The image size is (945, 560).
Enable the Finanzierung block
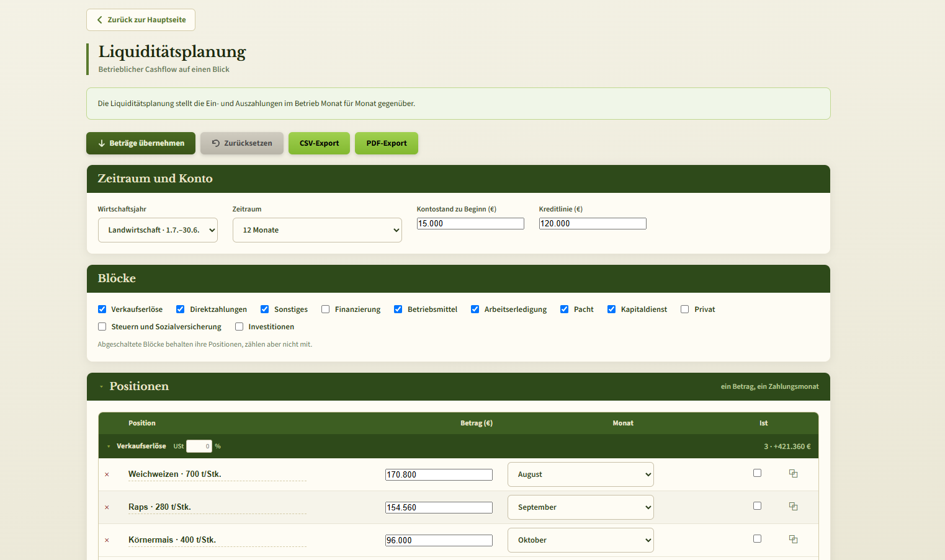[325, 309]
